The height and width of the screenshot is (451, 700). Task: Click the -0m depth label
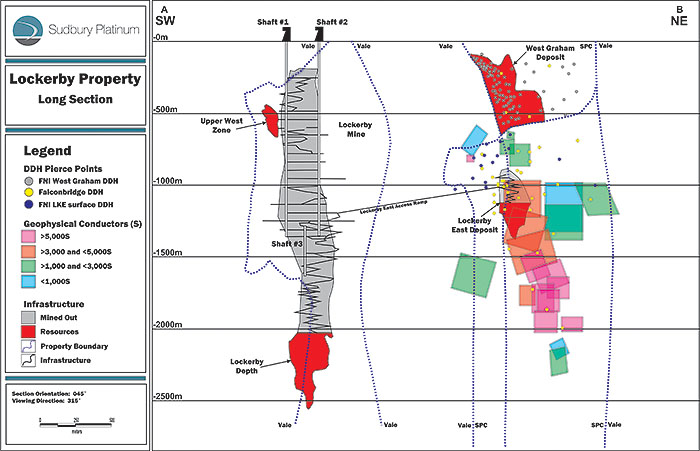(x=161, y=37)
